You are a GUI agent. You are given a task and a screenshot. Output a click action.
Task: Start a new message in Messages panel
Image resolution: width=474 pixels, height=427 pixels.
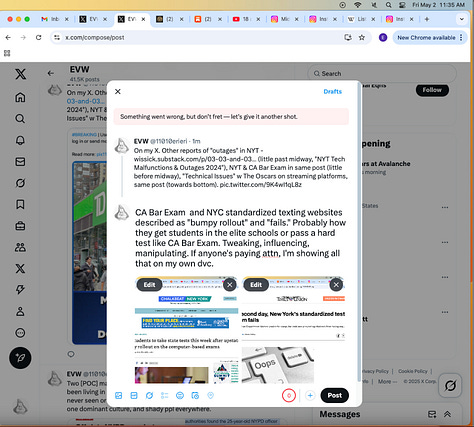click(432, 414)
